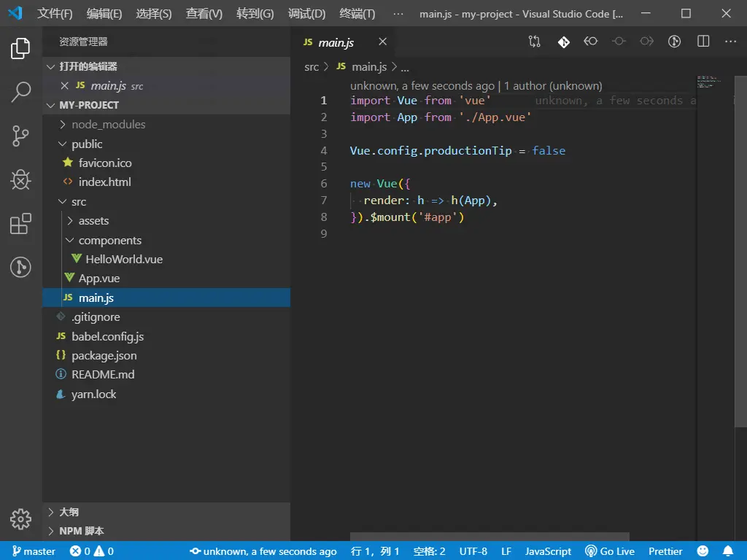Open the Extensions view in activity bar
Viewport: 747px width, 560px height.
click(20, 224)
